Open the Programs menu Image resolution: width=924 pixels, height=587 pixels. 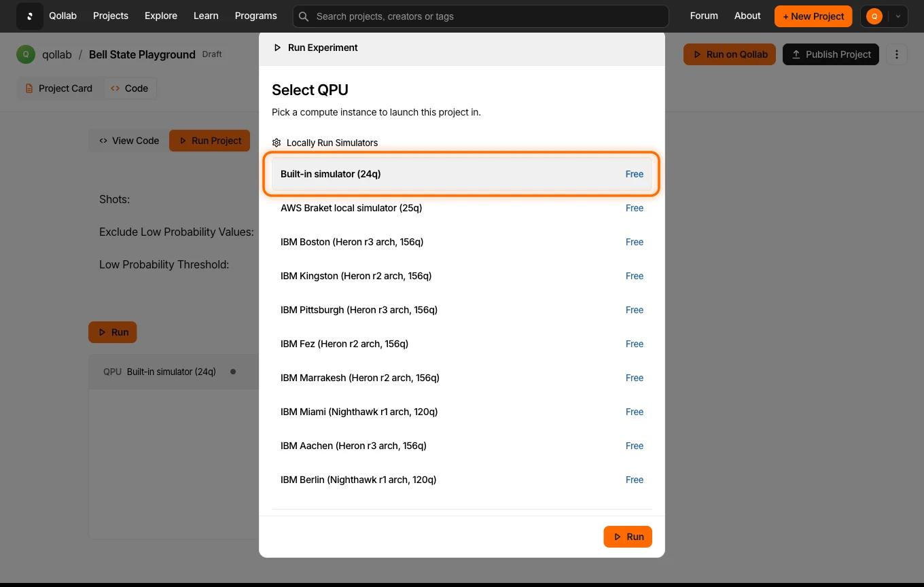(256, 16)
